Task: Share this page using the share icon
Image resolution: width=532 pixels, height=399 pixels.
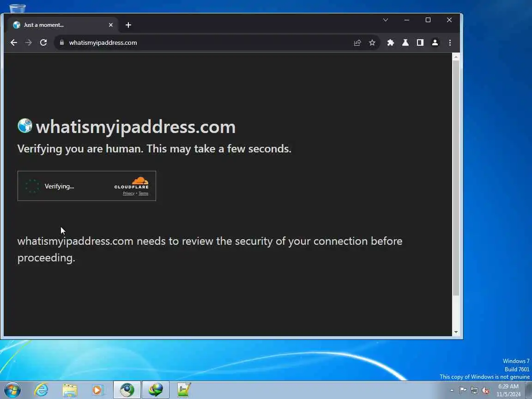Action: click(x=357, y=43)
